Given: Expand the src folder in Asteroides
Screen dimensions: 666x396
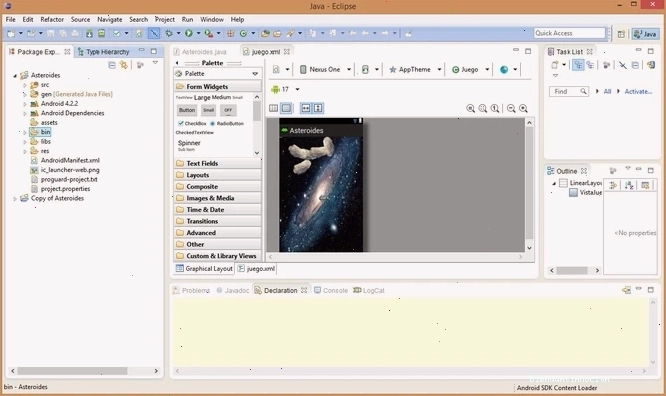Looking at the screenshot, I should tap(25, 85).
